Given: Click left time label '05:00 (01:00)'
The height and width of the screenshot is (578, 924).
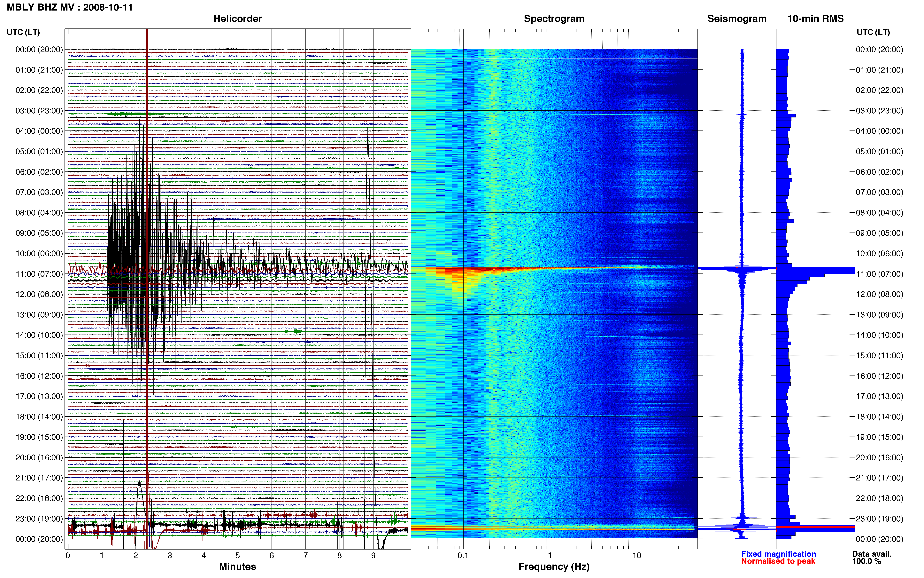Looking at the screenshot, I should coord(39,151).
